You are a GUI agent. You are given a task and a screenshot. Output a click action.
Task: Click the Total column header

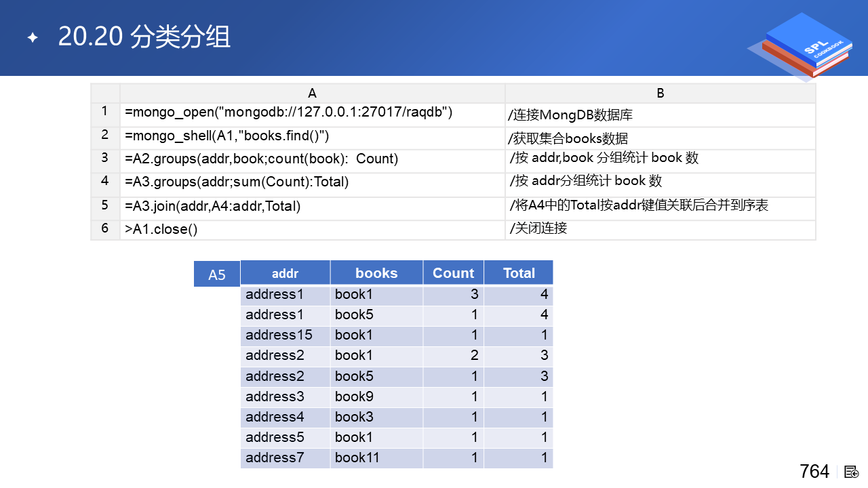pyautogui.click(x=519, y=273)
